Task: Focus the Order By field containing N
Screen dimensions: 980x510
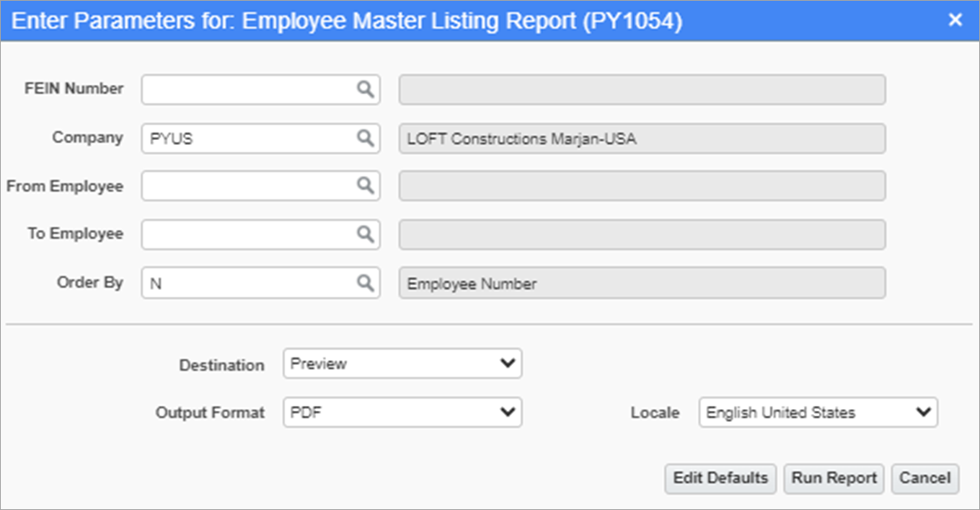Action: coord(260,282)
